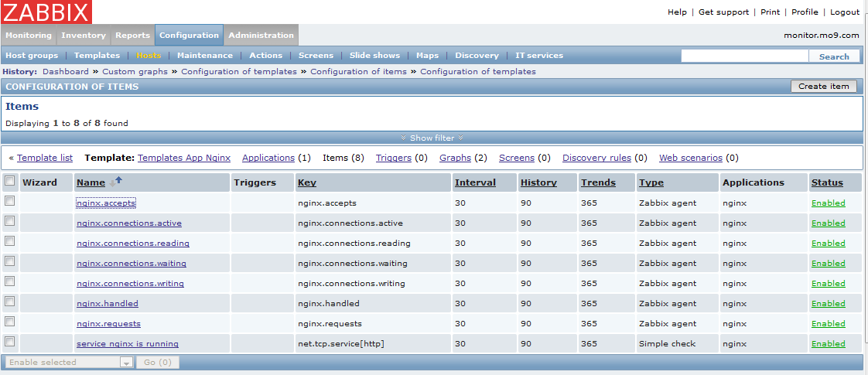The image size is (868, 375).
Task: Open Configuration of items in history breadcrumb
Action: click(358, 71)
